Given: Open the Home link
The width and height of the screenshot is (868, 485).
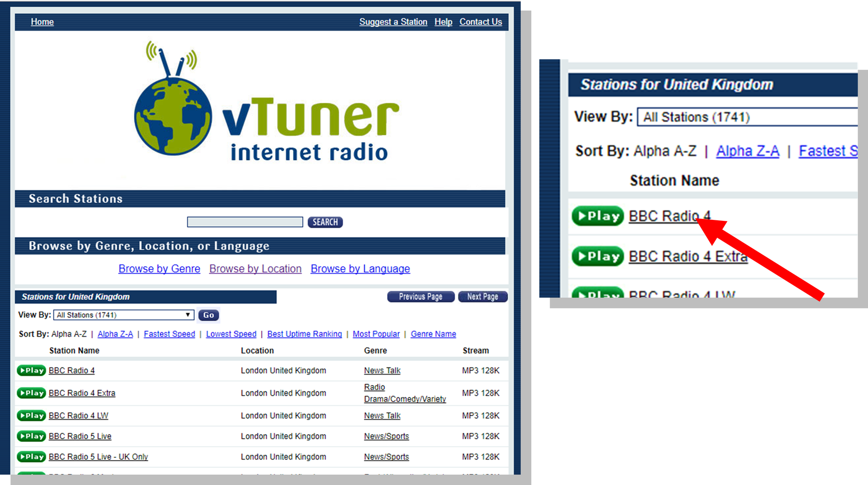Looking at the screenshot, I should click(x=42, y=22).
